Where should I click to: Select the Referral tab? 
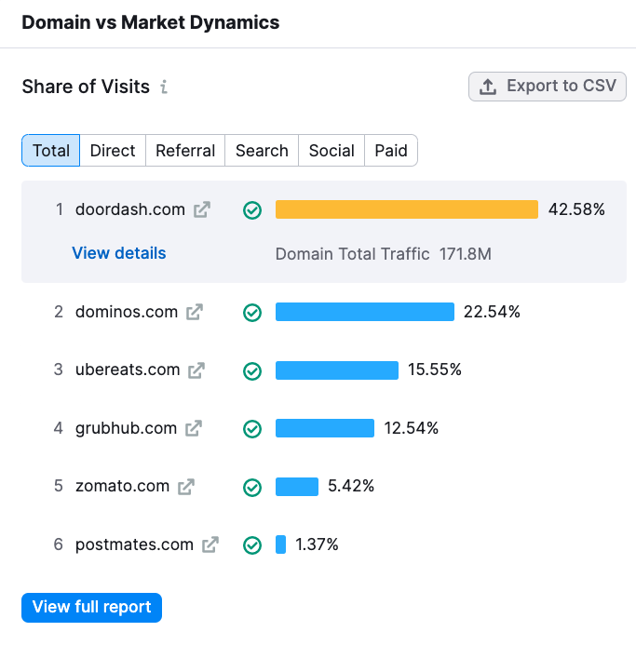185,151
